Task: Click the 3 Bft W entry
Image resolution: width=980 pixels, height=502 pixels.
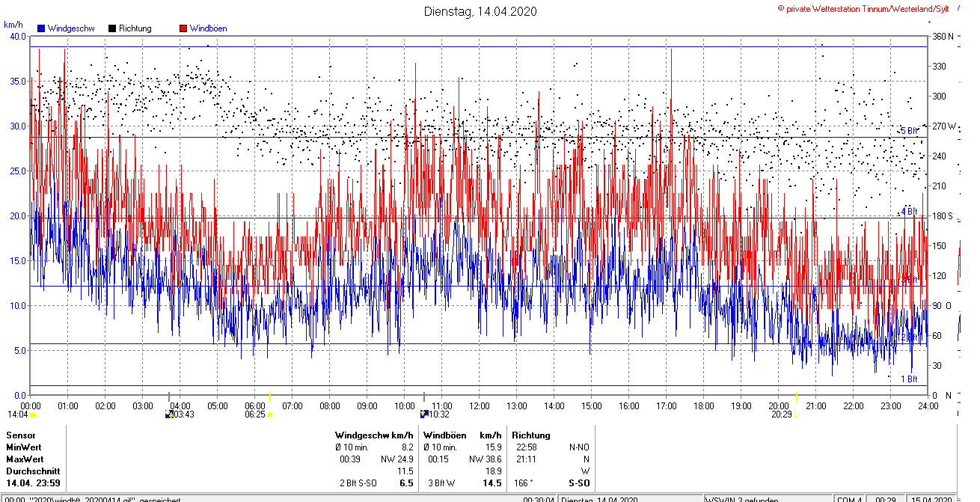Action: 441,483
